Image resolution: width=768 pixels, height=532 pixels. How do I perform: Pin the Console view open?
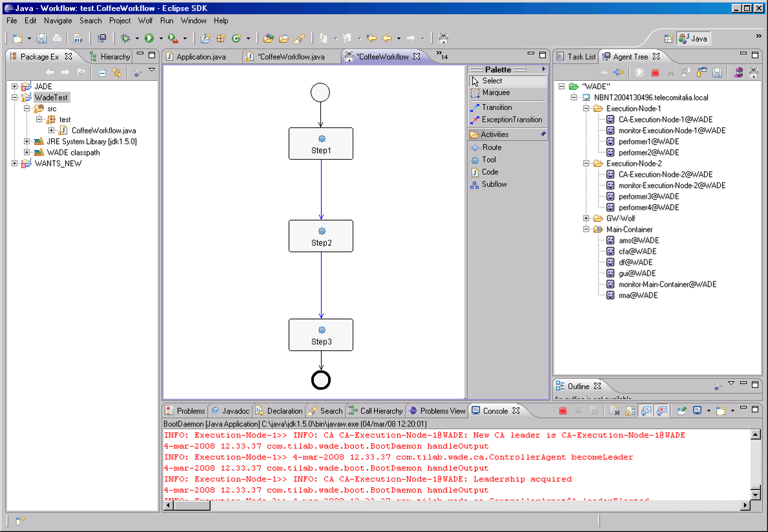[682, 410]
